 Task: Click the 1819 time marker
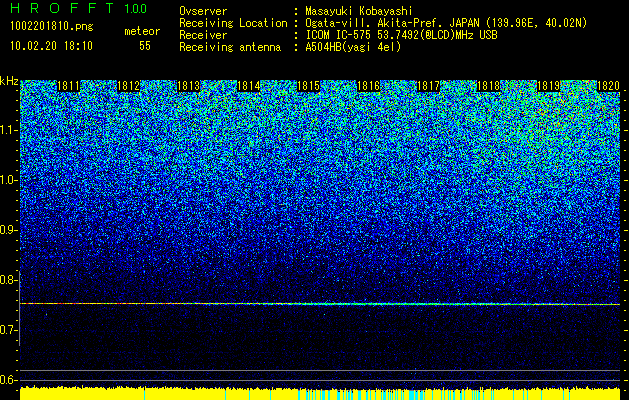(548, 86)
